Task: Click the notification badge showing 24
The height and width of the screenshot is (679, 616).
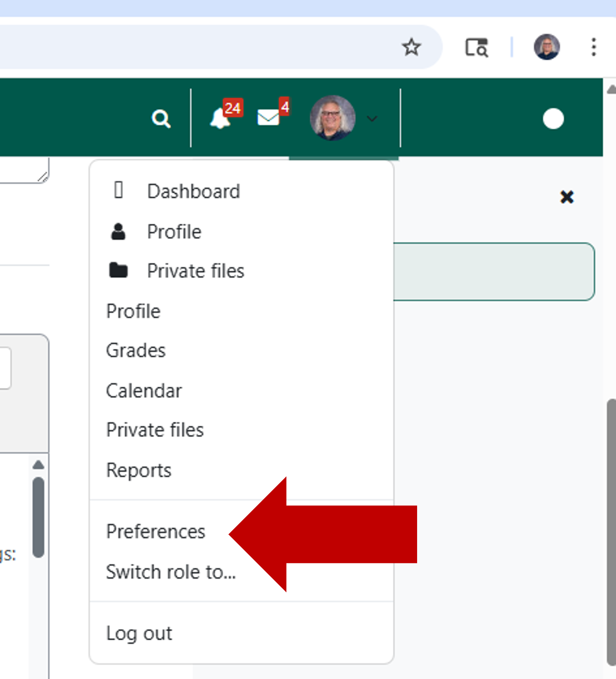Action: click(234, 108)
